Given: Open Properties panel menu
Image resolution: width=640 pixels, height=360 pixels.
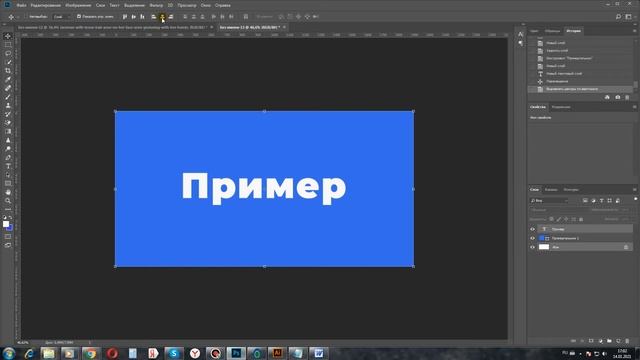Looking at the screenshot, I should point(634,107).
